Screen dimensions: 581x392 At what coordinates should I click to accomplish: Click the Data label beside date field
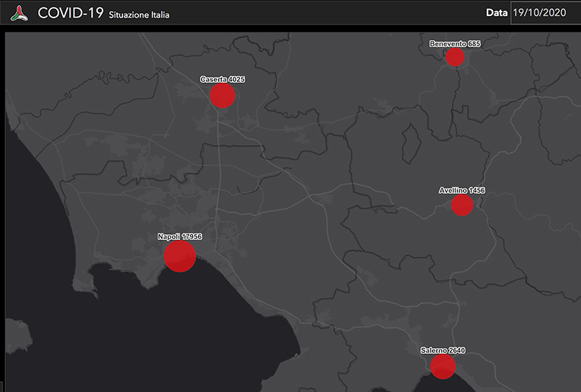click(x=497, y=13)
